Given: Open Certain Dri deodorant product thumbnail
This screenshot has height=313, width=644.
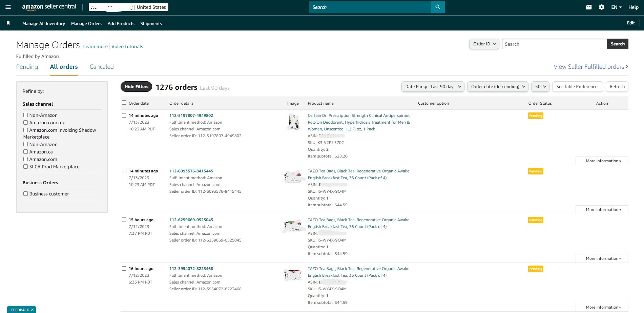Looking at the screenshot, I should [293, 122].
